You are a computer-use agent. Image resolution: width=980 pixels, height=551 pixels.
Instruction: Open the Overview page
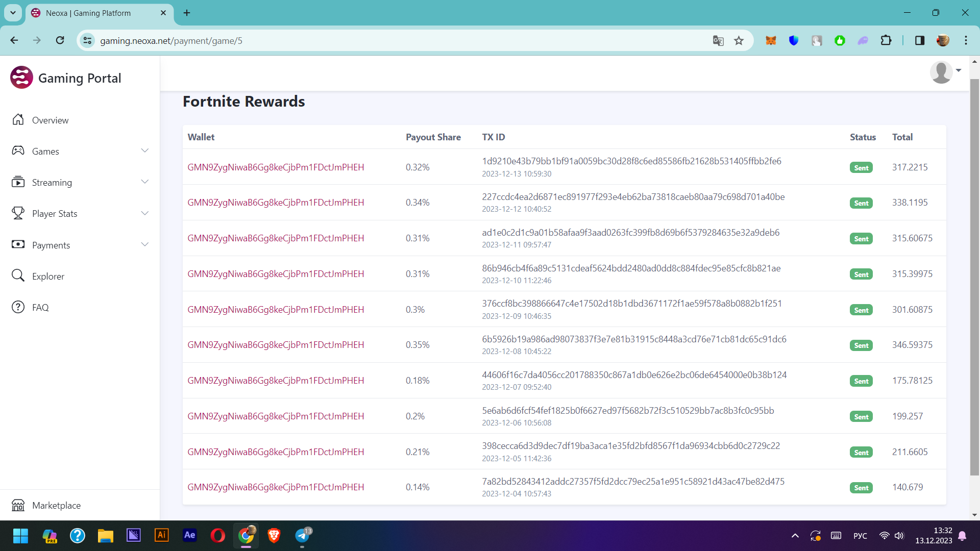50,120
